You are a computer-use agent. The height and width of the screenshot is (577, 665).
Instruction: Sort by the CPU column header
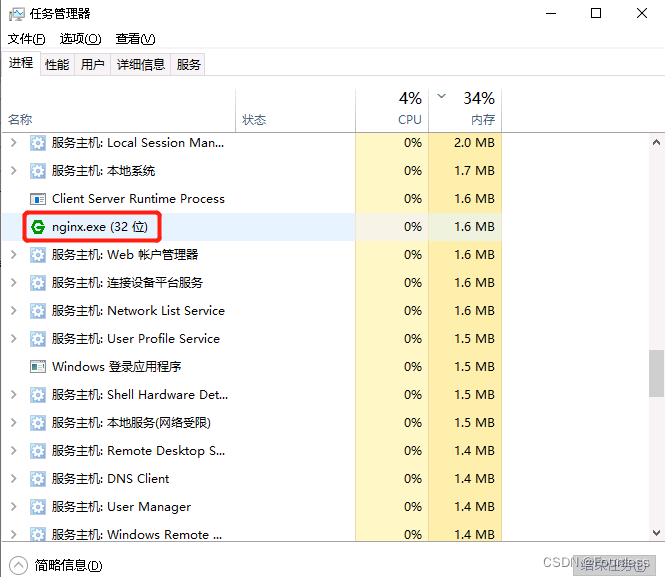point(392,111)
